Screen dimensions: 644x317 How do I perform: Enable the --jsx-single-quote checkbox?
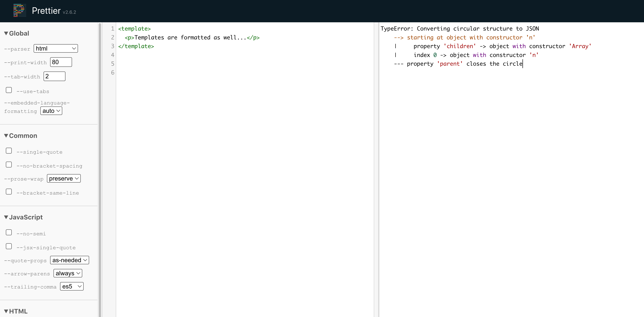tap(9, 246)
